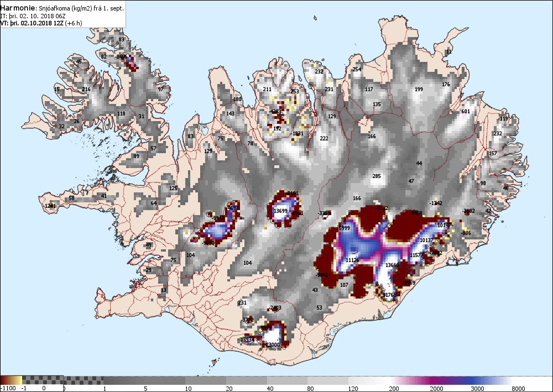Click the value 125 on the map
Screen dimensions: 553x392
[x=173, y=188]
